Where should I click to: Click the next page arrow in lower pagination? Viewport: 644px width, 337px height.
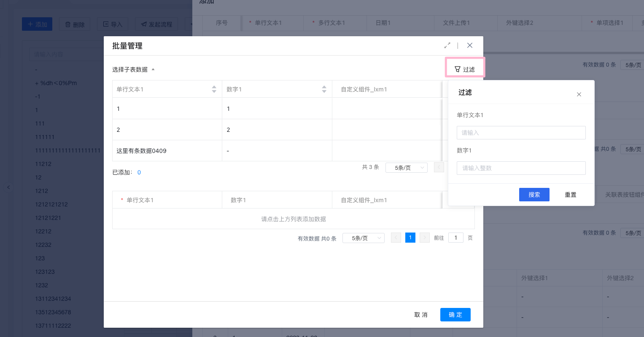[x=424, y=238]
